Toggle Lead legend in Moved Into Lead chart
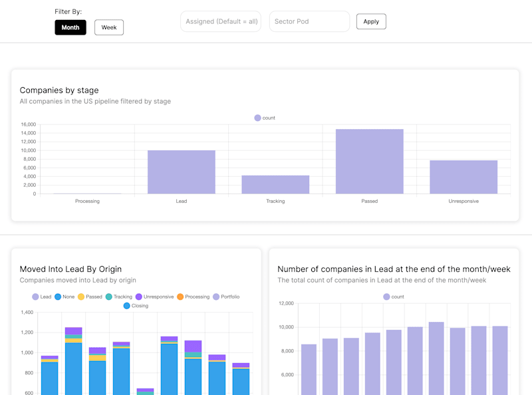532x395 pixels. 42,297
